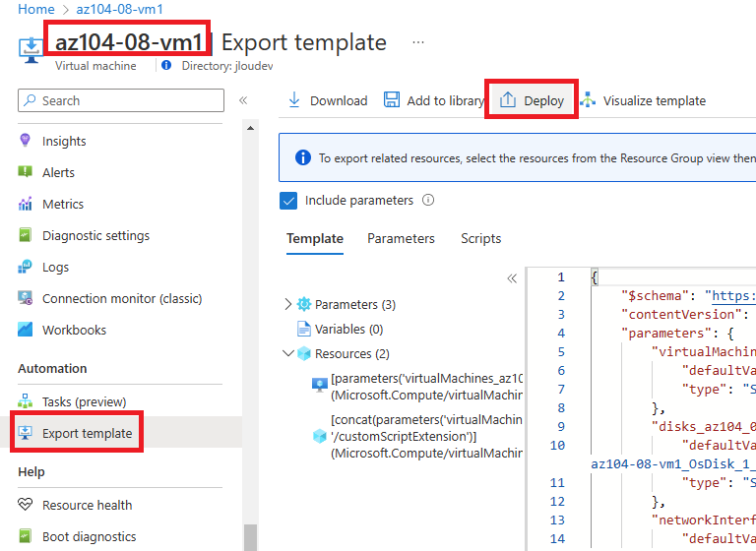This screenshot has height=551, width=756.
Task: Click the az104-08-vm1_OsDisk_1_ text in code
Action: pos(673,463)
